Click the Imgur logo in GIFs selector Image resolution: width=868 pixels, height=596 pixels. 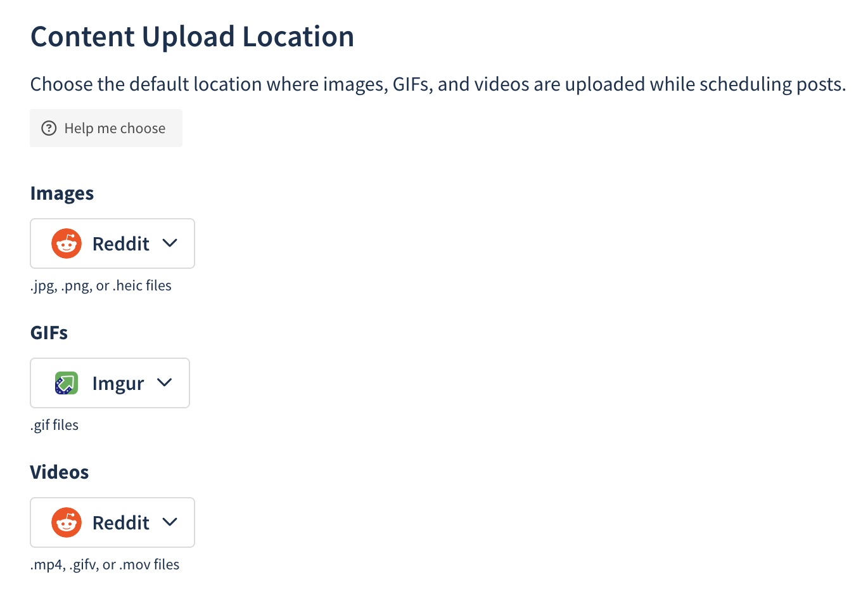pyautogui.click(x=67, y=383)
